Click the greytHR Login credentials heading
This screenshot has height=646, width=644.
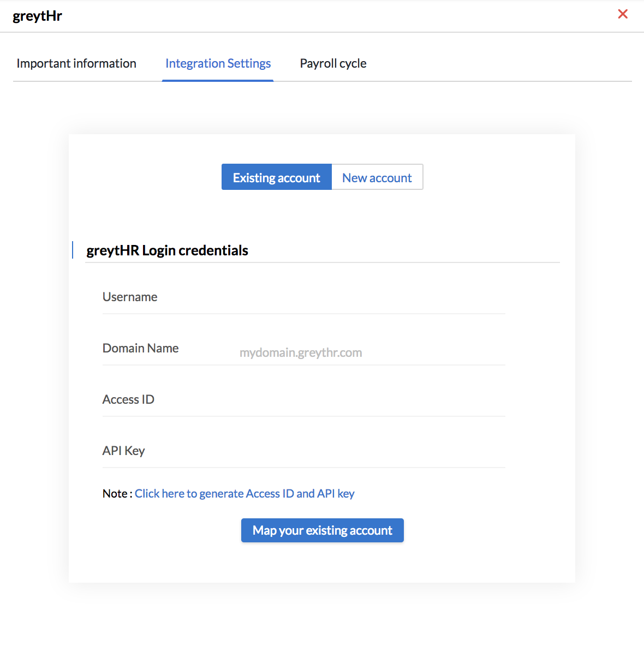168,250
